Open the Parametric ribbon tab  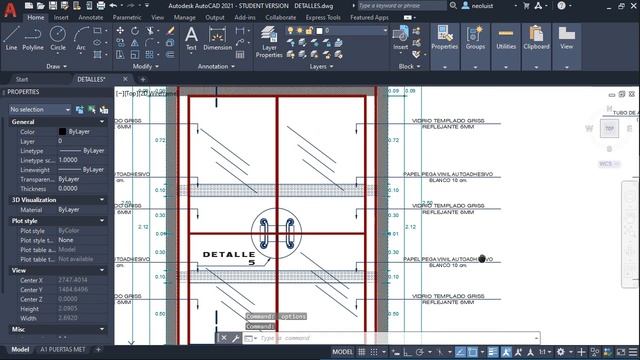tap(127, 18)
